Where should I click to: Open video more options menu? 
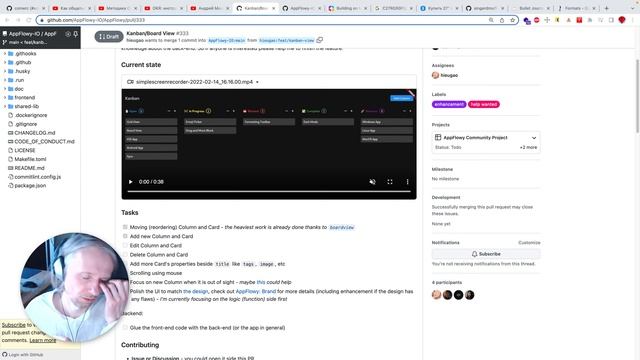tap(407, 182)
